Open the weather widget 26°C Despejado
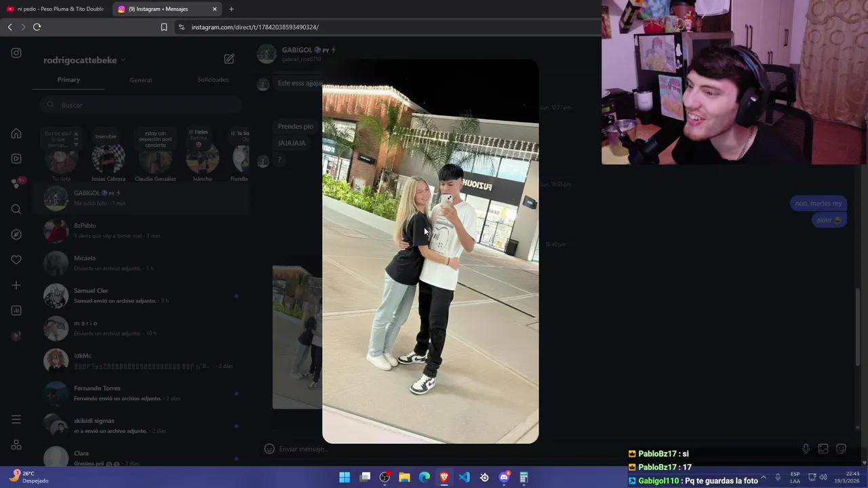Viewport: 868px width, 488px height. pyautogui.click(x=29, y=477)
